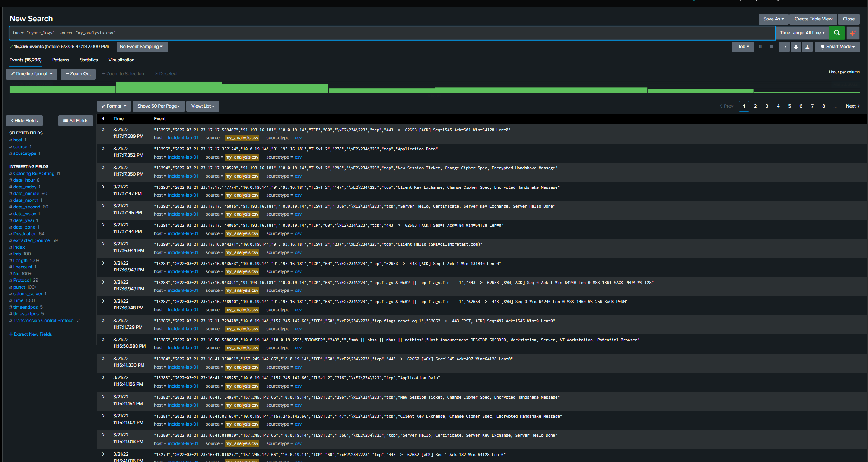This screenshot has height=462, width=868.
Task: Switch to the Statistics tab
Action: tap(89, 60)
